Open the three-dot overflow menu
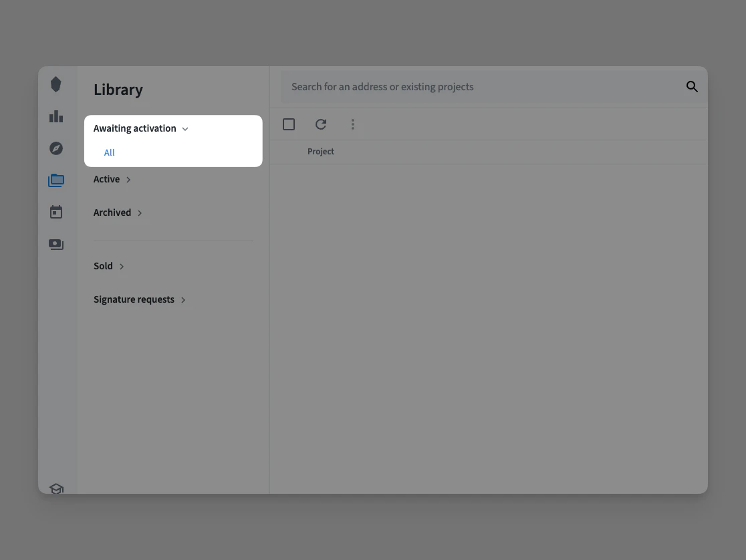 (x=353, y=124)
